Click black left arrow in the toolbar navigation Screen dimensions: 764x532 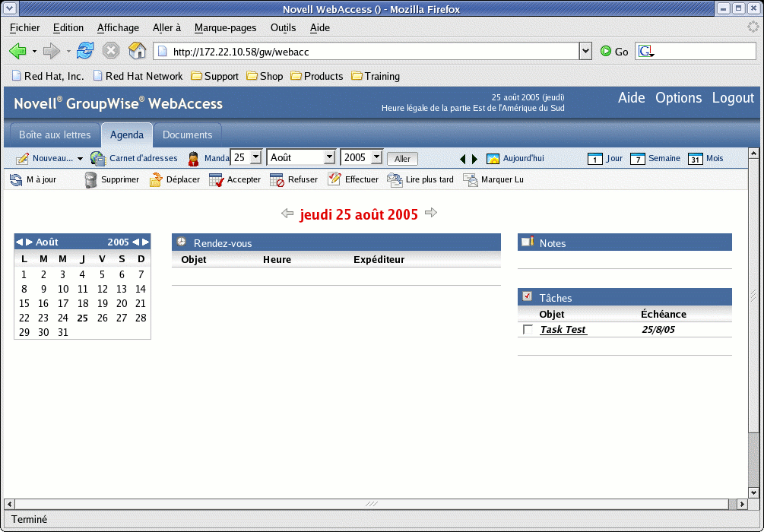463,159
